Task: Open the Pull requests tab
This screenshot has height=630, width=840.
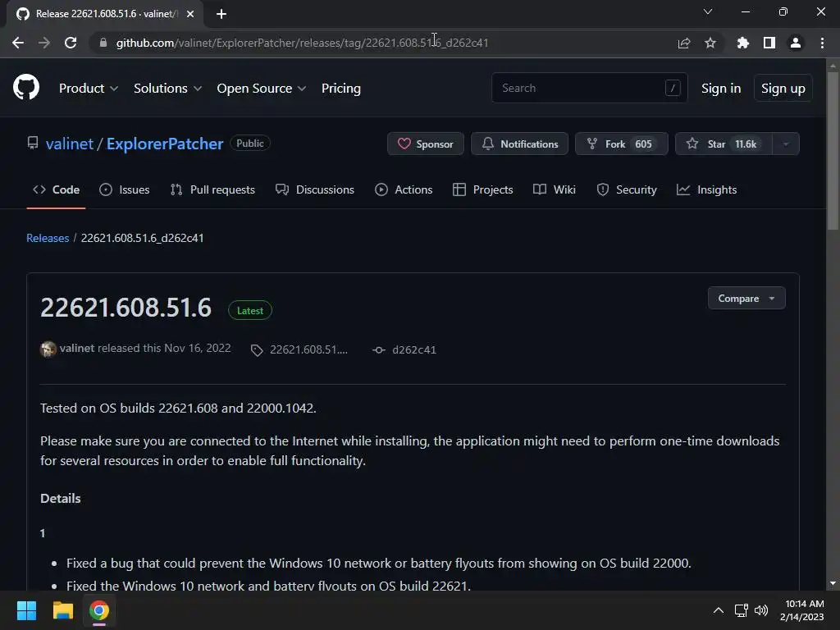Action: click(x=212, y=189)
